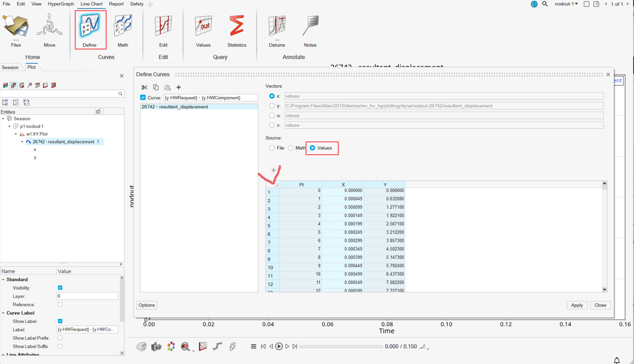The image size is (634, 364).
Task: Jump to the last animation frame
Action: 295,346
